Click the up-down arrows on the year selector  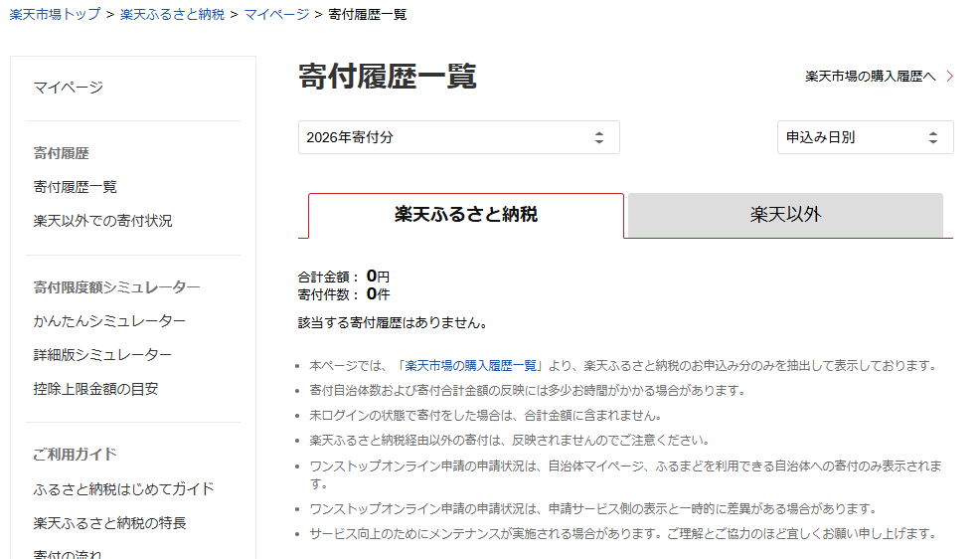point(599,137)
